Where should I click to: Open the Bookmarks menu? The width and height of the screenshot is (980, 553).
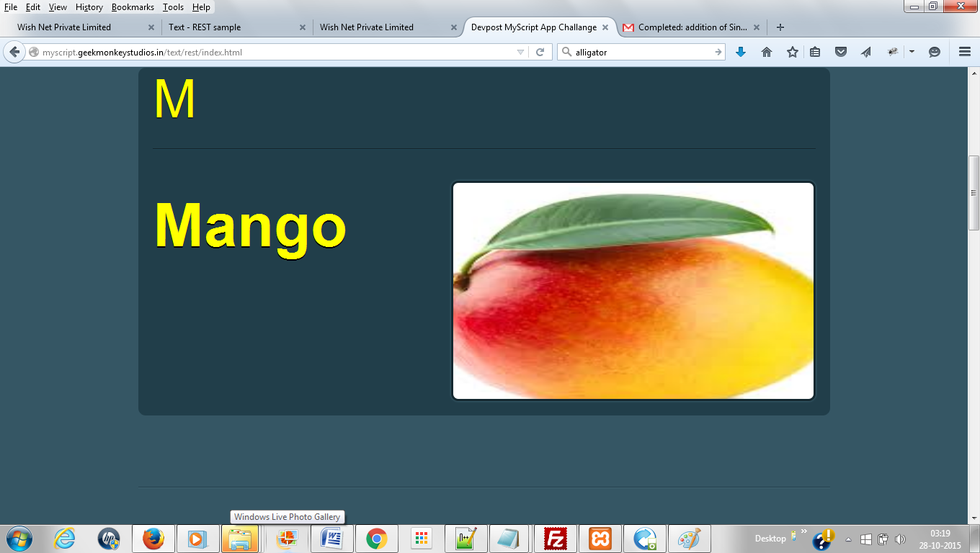pyautogui.click(x=133, y=7)
